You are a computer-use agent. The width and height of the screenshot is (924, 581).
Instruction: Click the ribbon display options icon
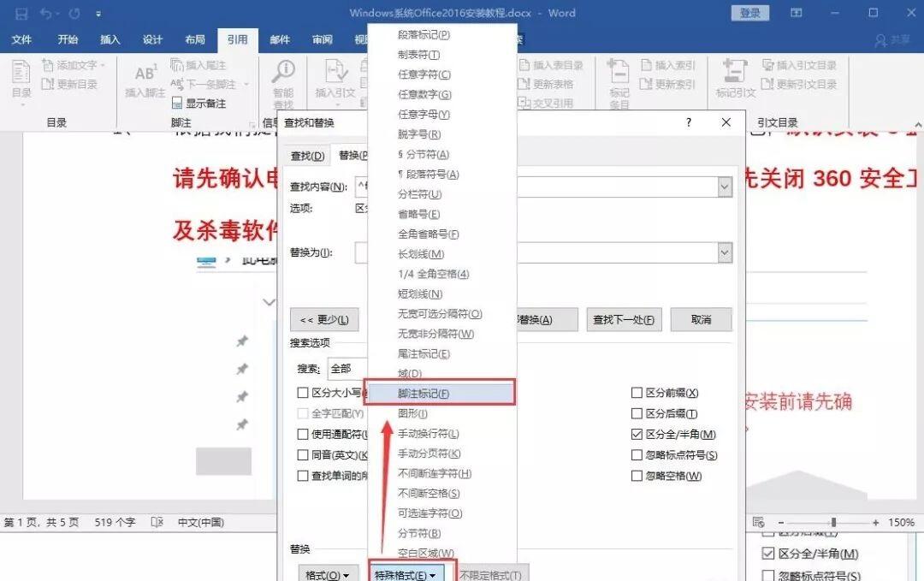pos(797,13)
